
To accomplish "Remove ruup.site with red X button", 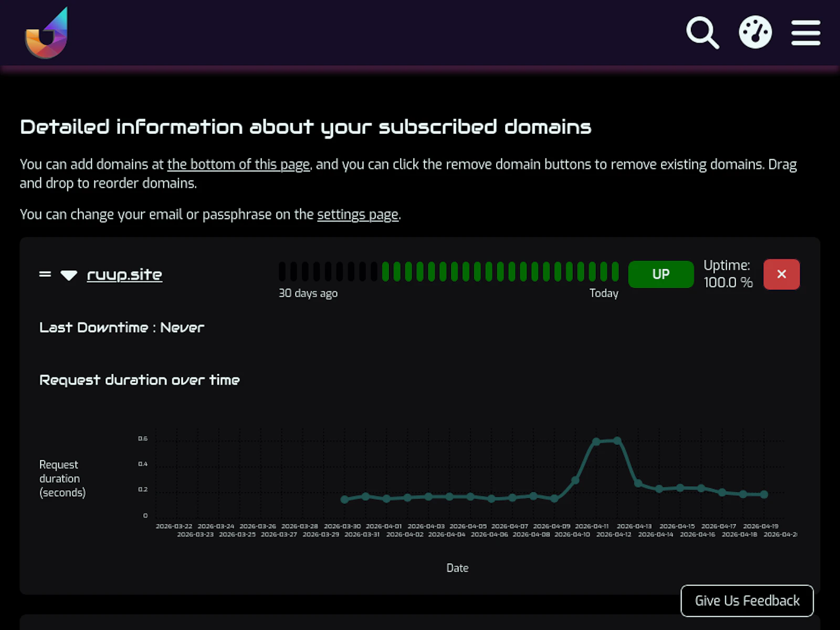I will coord(781,274).
